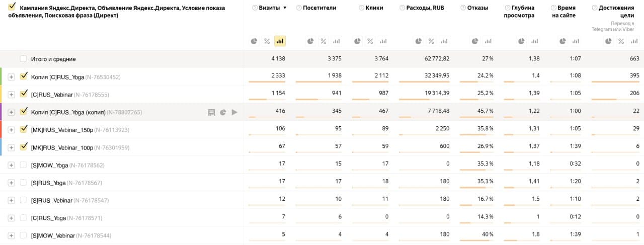Open help icon beside Время на сайте
The image size is (644, 245).
(553, 8)
